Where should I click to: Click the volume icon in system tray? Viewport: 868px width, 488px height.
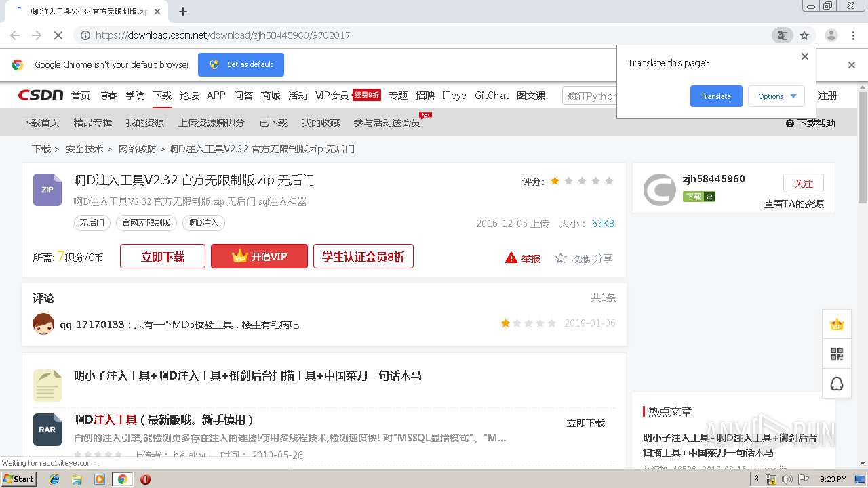coord(787,479)
